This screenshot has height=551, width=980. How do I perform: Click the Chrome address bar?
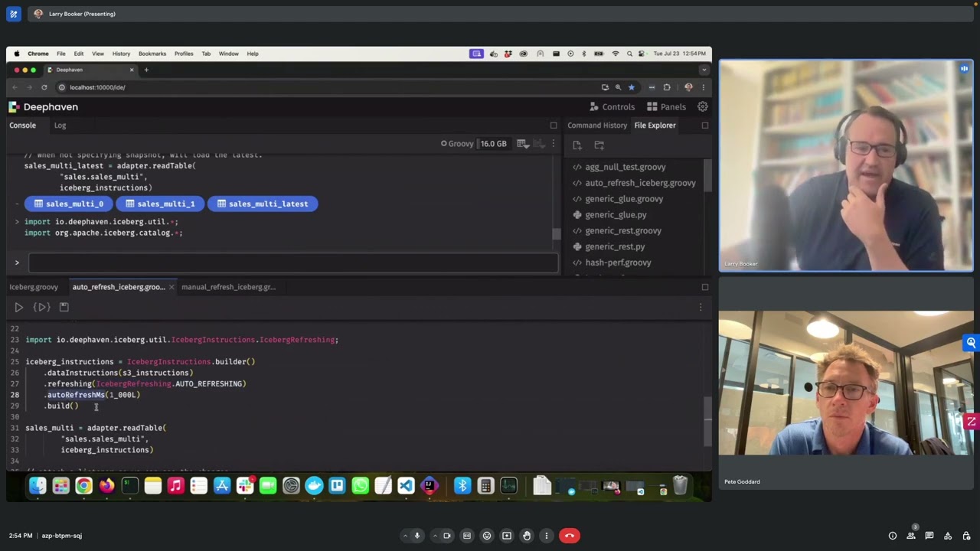click(x=329, y=87)
